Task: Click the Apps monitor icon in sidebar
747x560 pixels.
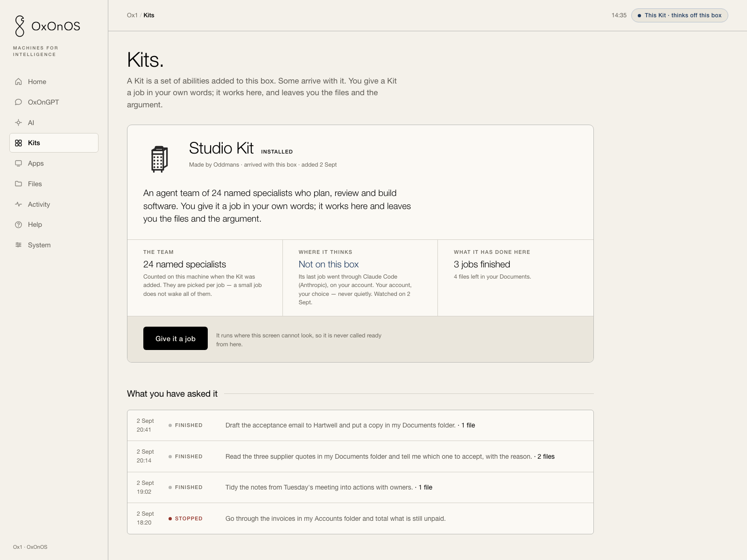Action: [x=19, y=163]
